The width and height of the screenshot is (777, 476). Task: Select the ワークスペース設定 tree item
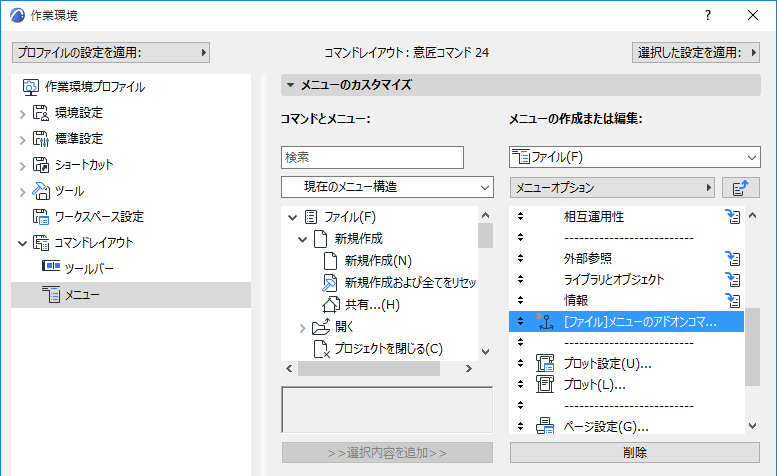pyautogui.click(x=98, y=216)
